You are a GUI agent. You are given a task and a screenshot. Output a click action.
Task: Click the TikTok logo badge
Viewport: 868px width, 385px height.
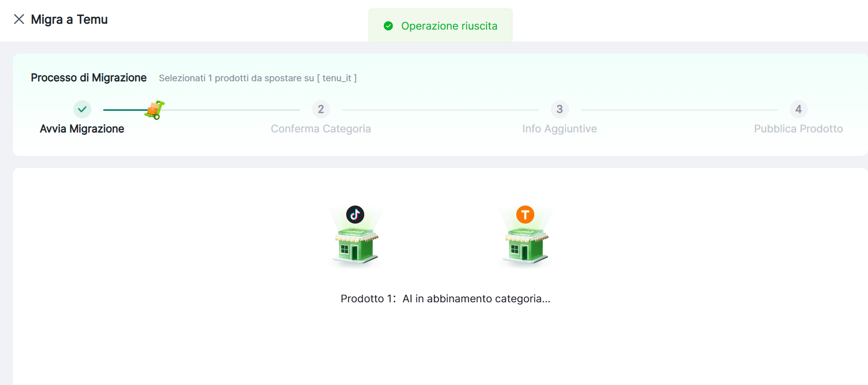tap(355, 215)
